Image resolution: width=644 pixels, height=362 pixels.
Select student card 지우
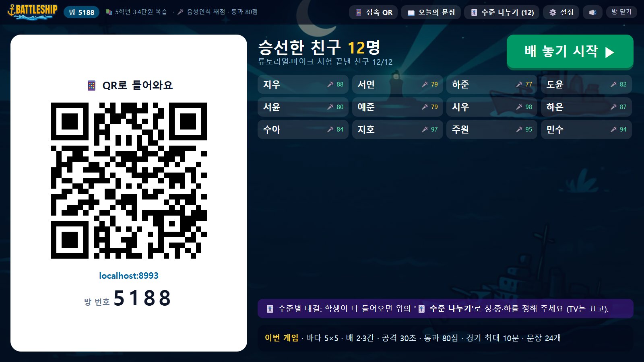click(x=303, y=84)
